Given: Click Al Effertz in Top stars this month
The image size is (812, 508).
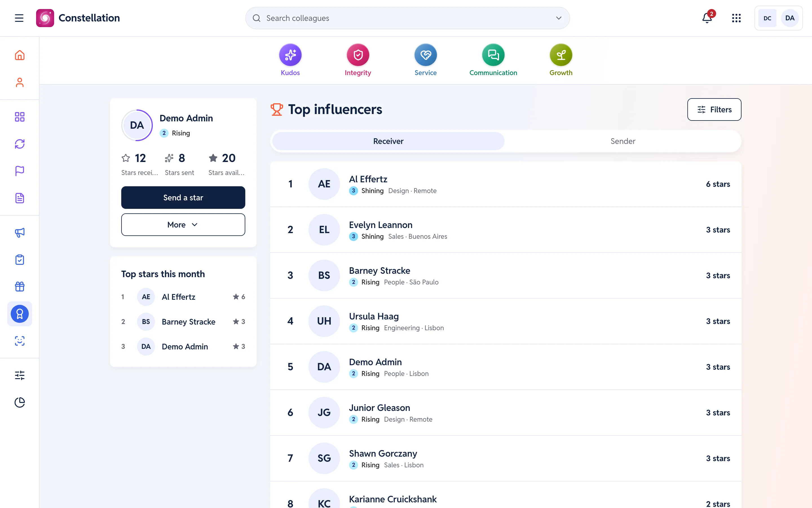Looking at the screenshot, I should [183, 297].
